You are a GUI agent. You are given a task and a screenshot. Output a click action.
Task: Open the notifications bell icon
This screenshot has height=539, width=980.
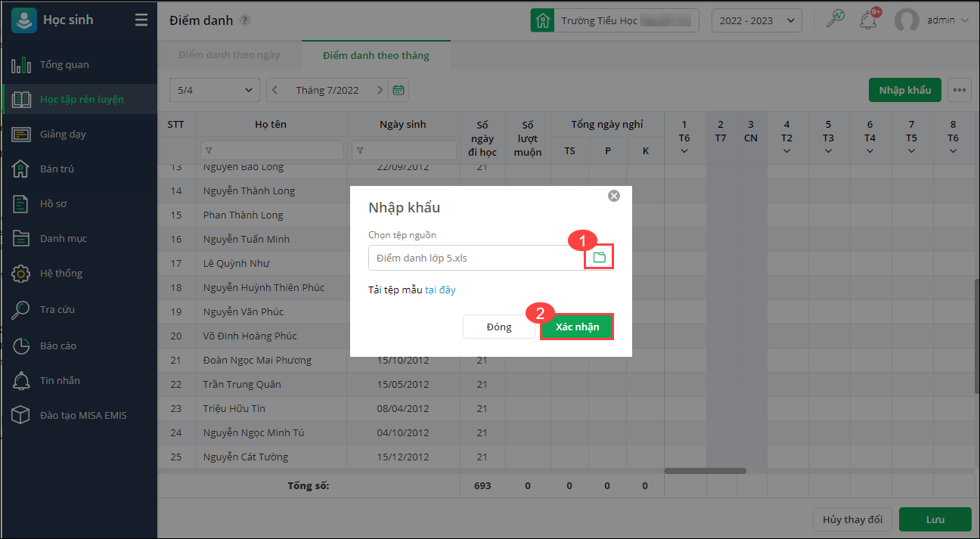click(868, 20)
